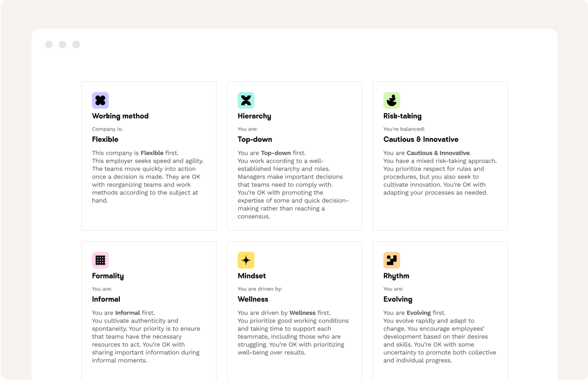
Task: Select the Hierarchy card heading
Action: tap(254, 116)
